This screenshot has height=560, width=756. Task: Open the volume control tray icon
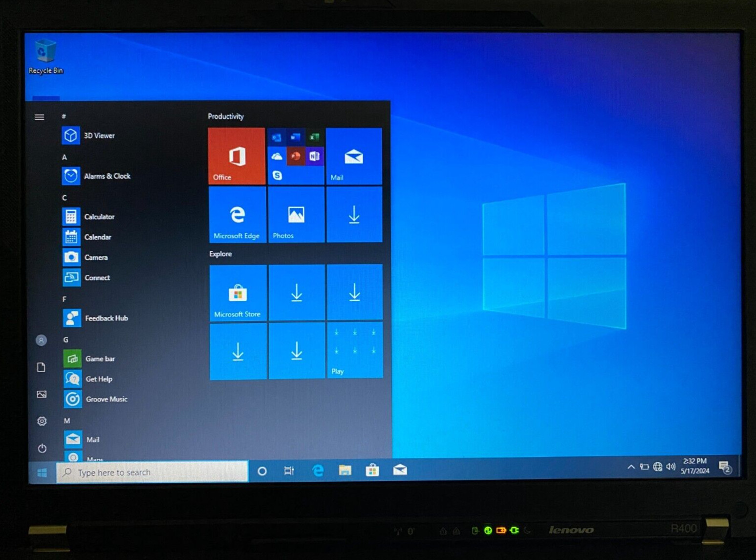click(x=671, y=467)
